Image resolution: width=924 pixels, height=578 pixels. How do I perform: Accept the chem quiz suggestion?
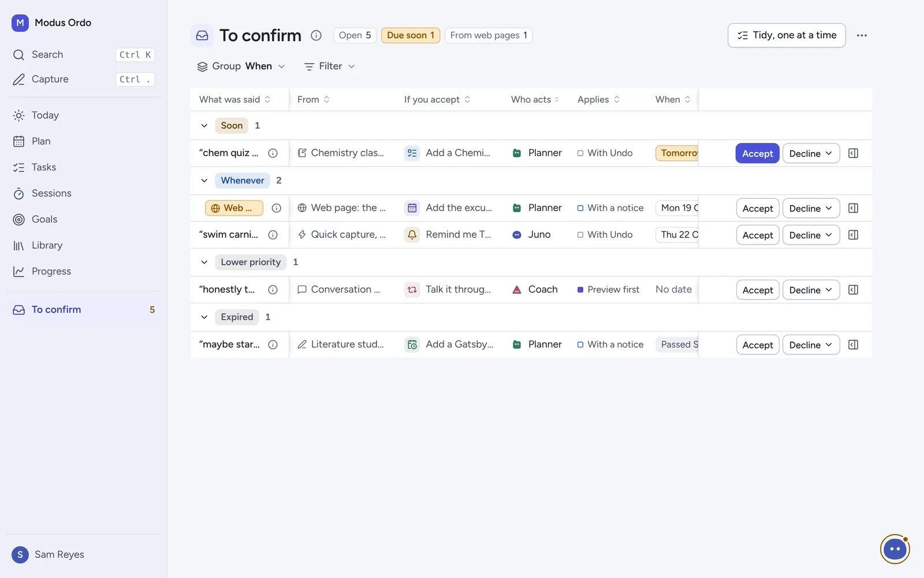[757, 153]
